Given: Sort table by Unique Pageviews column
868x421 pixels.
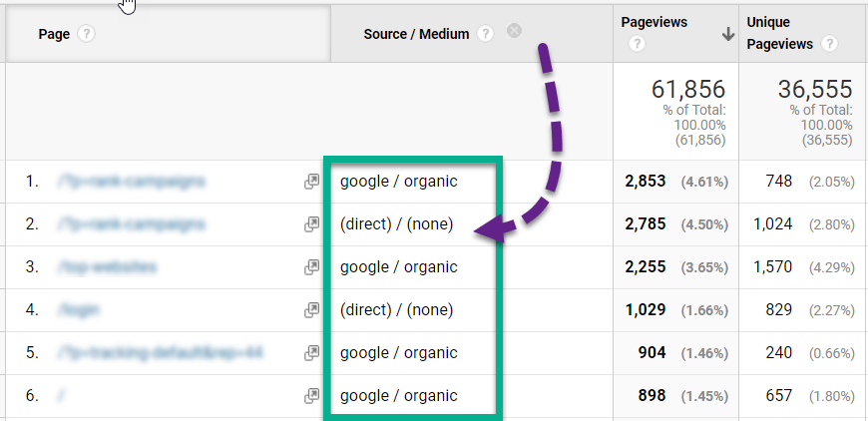Looking at the screenshot, I should click(x=780, y=32).
